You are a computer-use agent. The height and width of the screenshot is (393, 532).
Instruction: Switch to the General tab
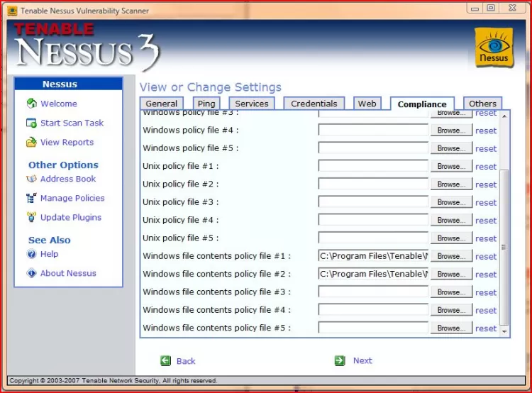(x=162, y=104)
